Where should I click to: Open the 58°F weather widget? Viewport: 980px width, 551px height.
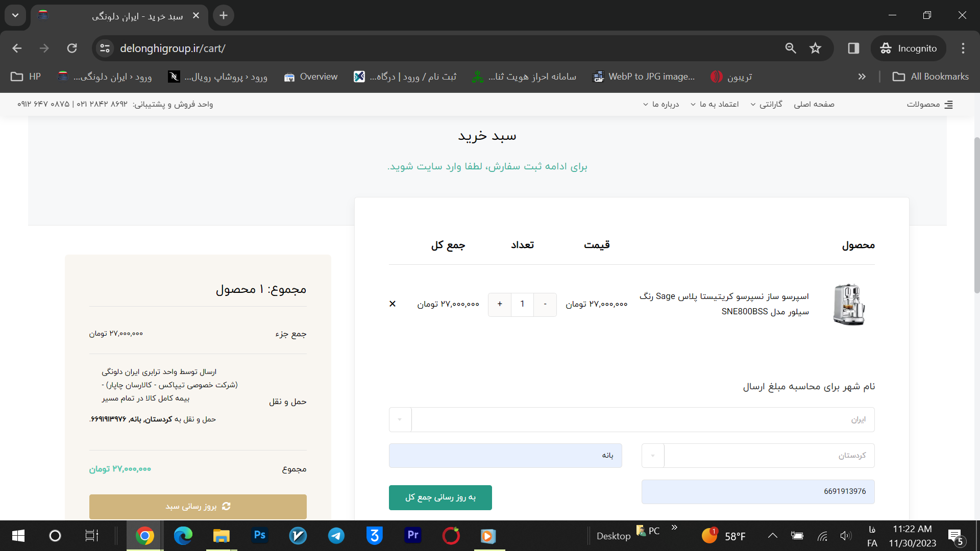[724, 536]
